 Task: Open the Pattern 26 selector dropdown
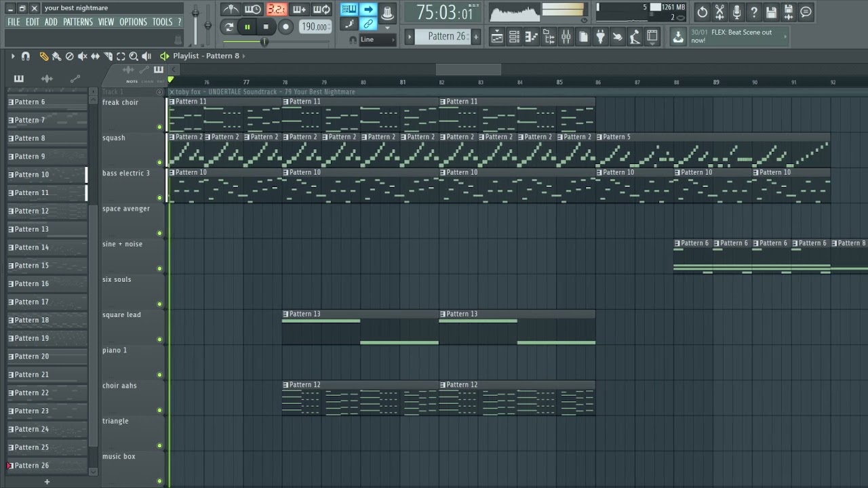tap(443, 37)
